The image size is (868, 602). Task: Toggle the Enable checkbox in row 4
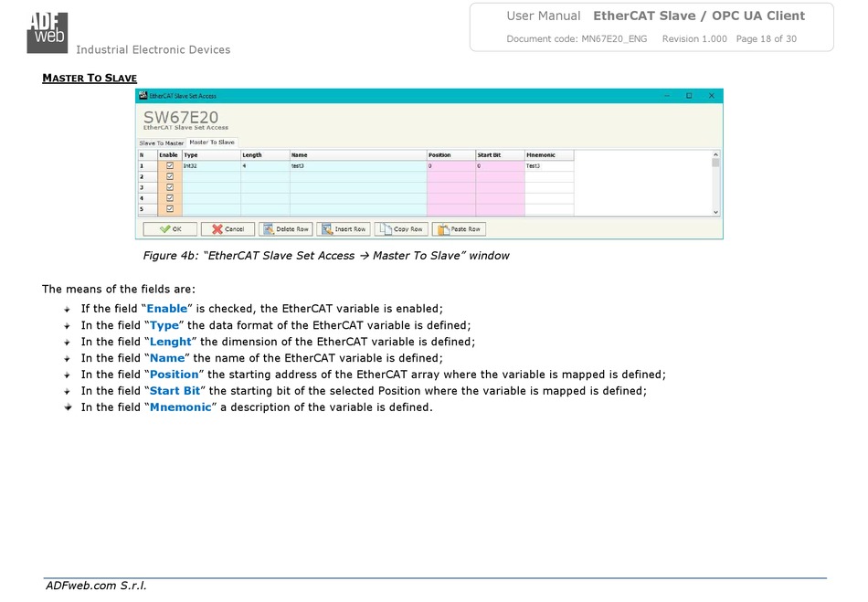point(169,197)
